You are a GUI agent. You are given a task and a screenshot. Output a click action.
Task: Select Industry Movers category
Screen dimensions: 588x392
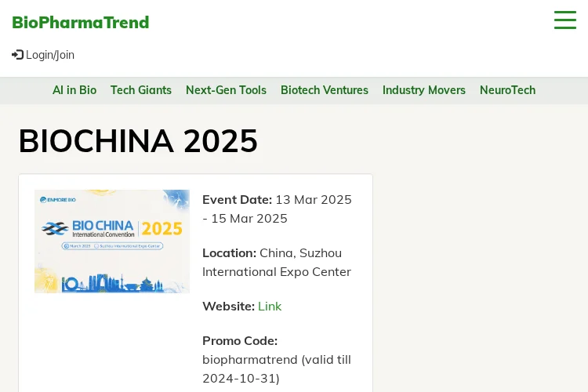click(x=423, y=90)
